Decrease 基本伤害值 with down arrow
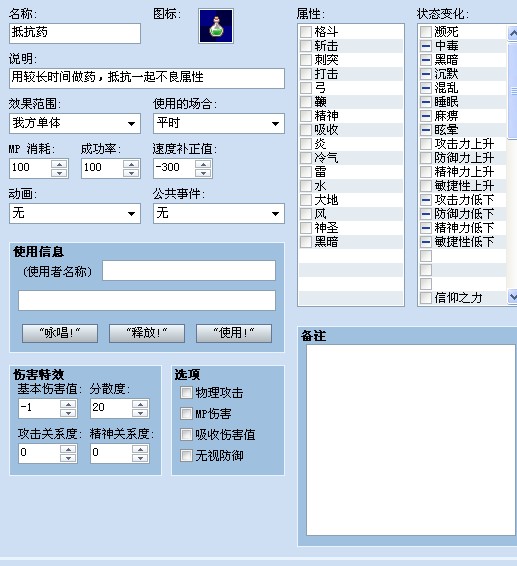 tap(68, 413)
